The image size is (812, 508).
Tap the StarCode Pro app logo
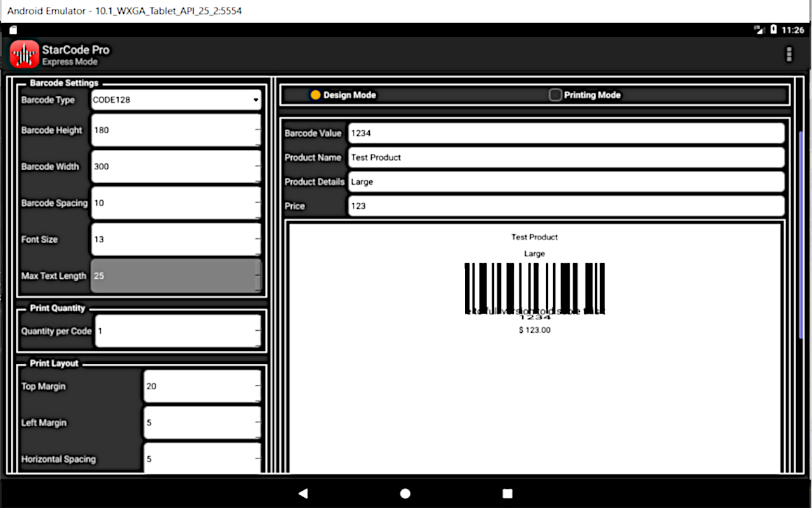point(23,54)
